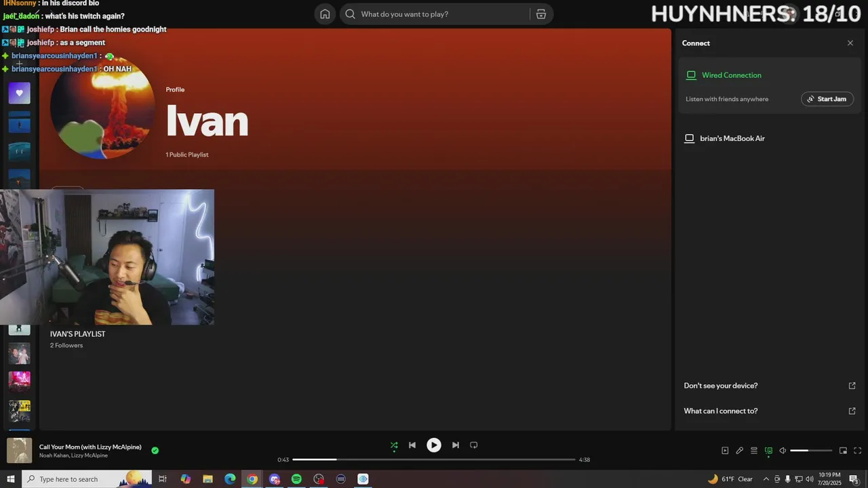868x488 pixels.
Task: Select brian's MacBook Air device
Action: pos(732,138)
